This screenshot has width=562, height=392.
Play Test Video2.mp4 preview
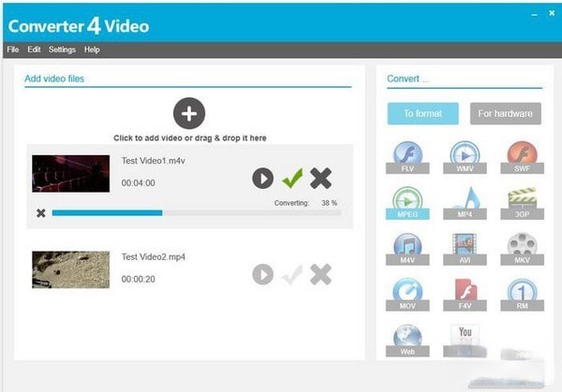(262, 274)
